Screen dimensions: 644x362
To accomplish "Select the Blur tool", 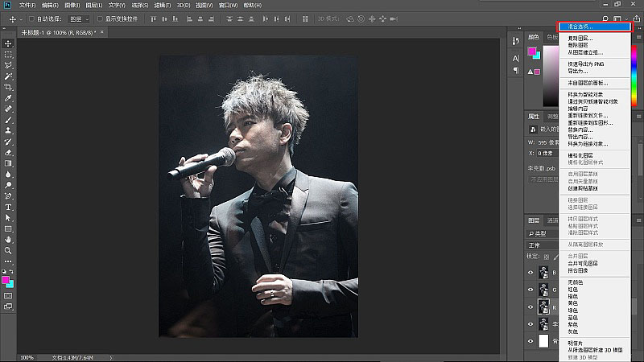I will pyautogui.click(x=8, y=174).
